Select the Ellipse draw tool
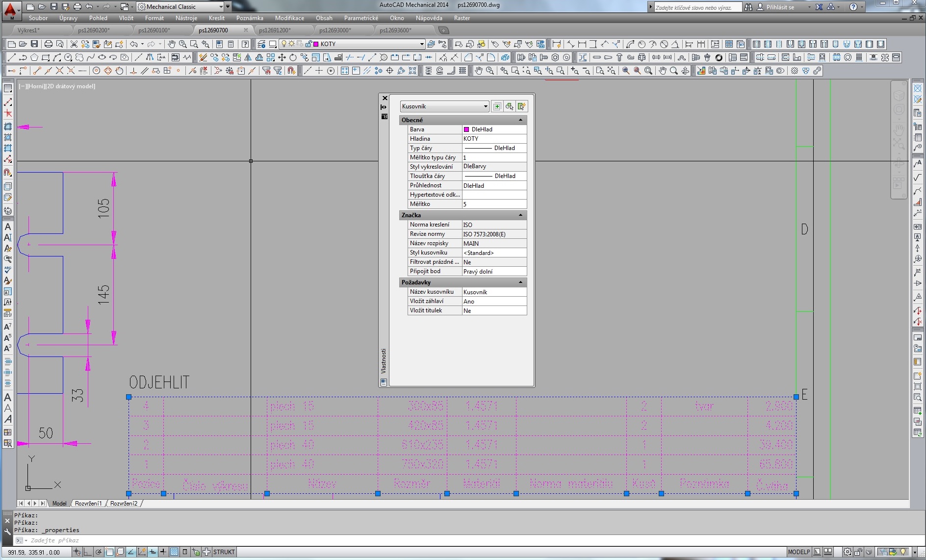This screenshot has height=560, width=926. [102, 57]
